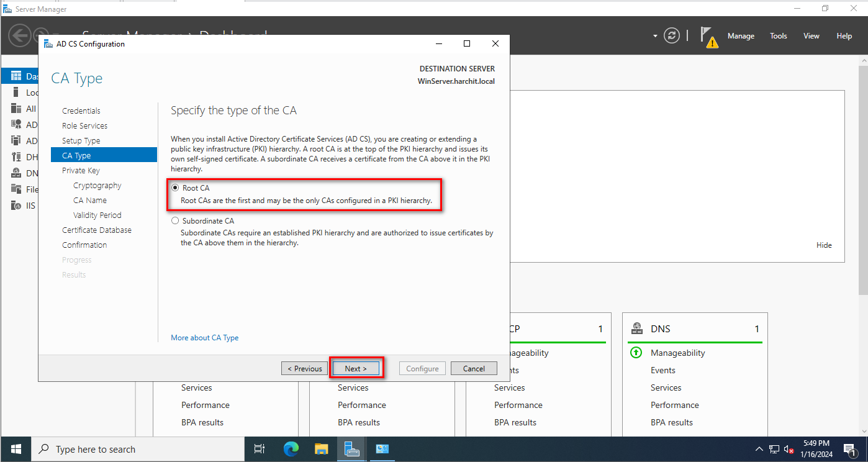868x462 pixels.
Task: Open Microsoft Edge from the taskbar
Action: [291, 449]
